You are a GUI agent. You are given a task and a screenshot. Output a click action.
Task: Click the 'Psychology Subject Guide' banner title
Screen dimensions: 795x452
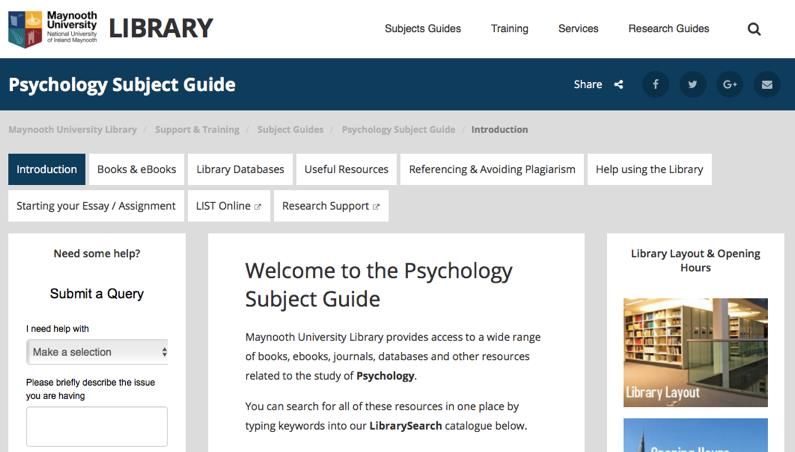pos(122,85)
